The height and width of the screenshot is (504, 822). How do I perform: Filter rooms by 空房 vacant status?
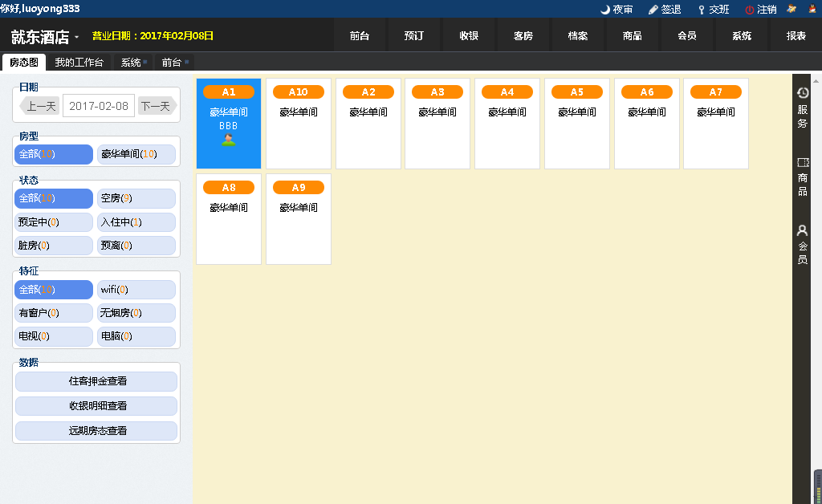coord(136,198)
